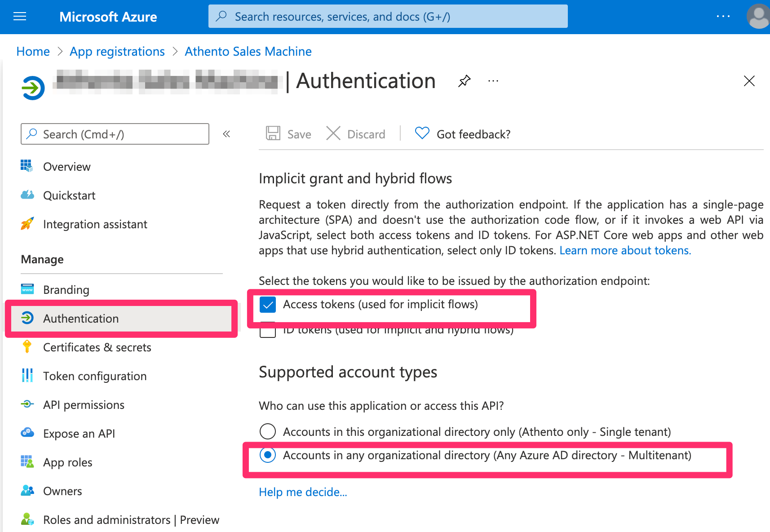The height and width of the screenshot is (532, 770).
Task: Discard the unsaved authentication changes
Action: (x=356, y=133)
